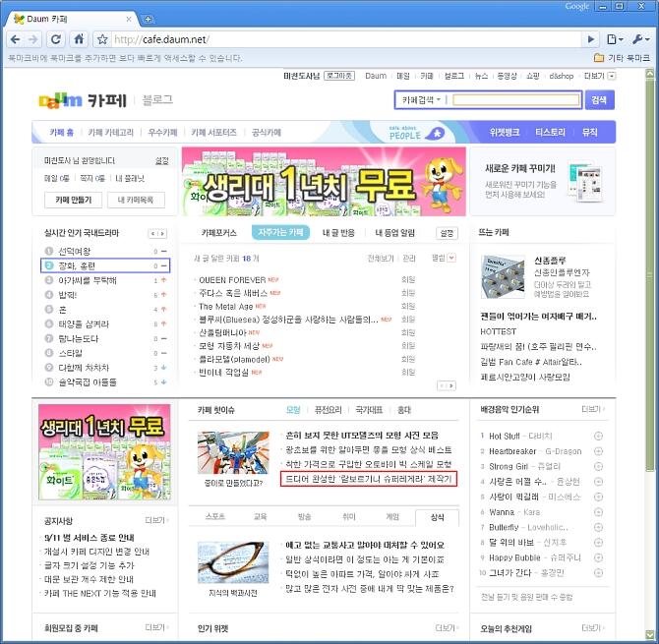Click 블로그 link beside logo
Image resolution: width=659 pixels, height=644 pixels.
(x=157, y=100)
